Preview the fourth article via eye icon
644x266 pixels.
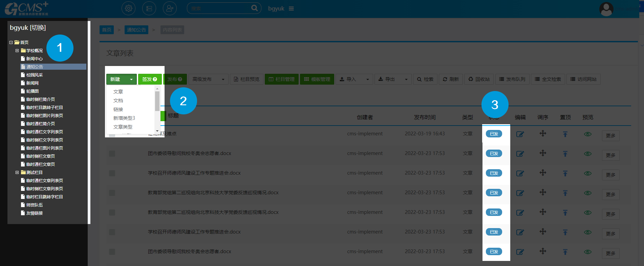[x=588, y=193]
